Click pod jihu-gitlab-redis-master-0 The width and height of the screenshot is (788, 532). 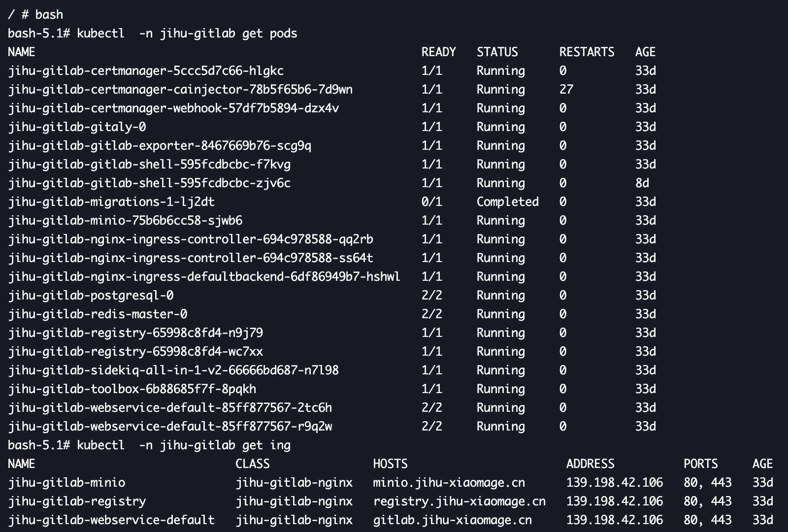pos(98,314)
